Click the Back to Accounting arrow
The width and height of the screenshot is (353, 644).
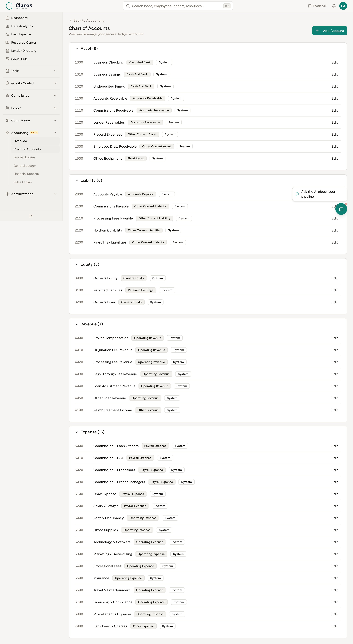(x=70, y=20)
